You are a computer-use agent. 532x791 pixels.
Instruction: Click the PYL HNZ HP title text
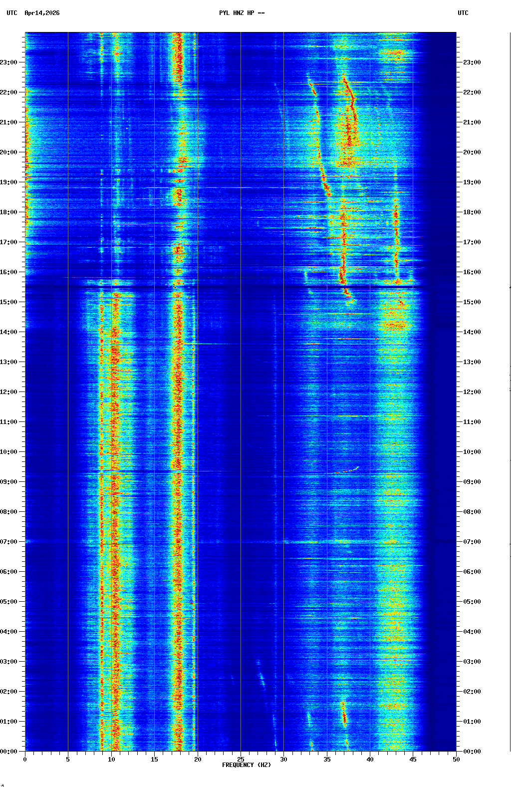[242, 13]
